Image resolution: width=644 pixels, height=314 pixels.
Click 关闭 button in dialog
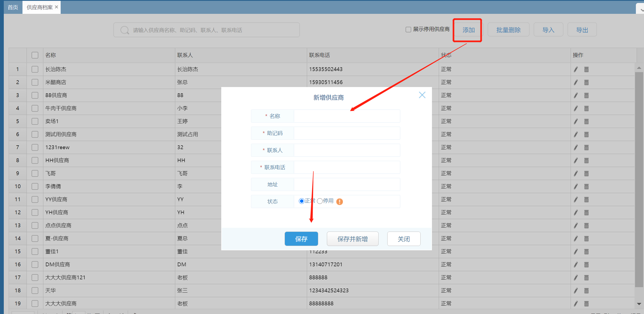[404, 239]
